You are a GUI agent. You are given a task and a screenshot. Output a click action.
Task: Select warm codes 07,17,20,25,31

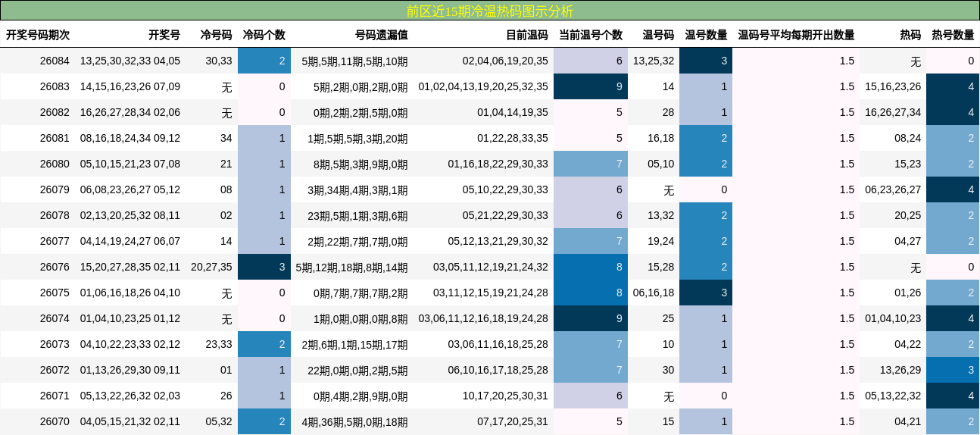pyautogui.click(x=513, y=421)
